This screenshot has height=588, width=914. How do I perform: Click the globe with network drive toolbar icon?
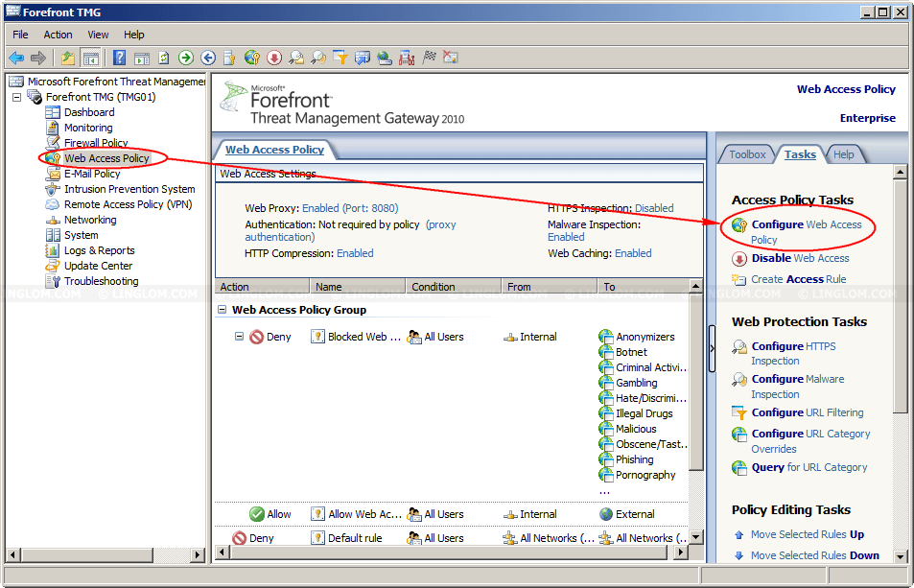[x=385, y=58]
